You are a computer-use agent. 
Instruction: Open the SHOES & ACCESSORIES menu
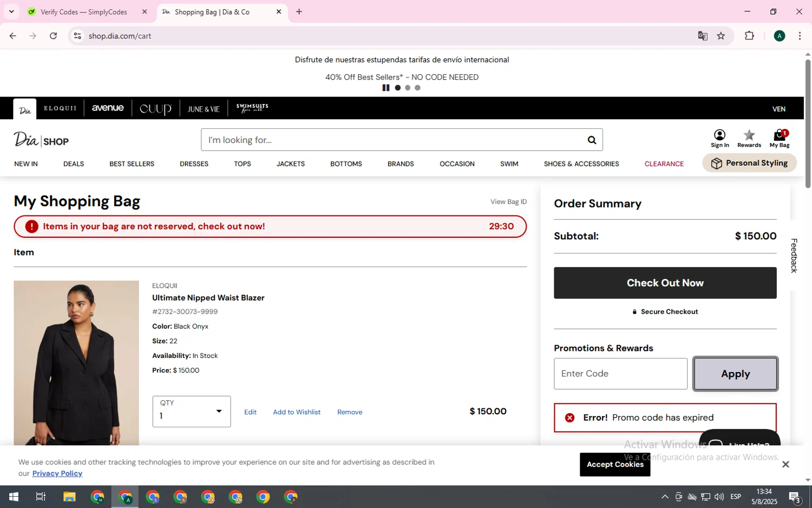581,164
